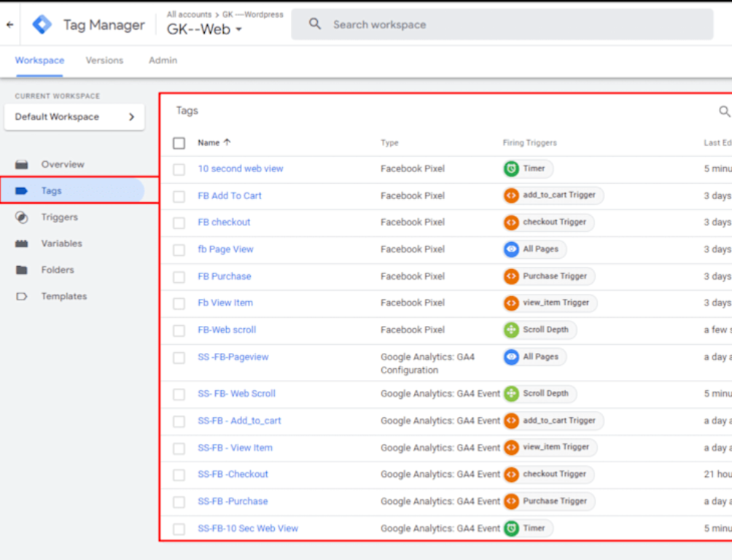The image size is (732, 560).
Task: Click the Folders icon in sidebar
Action: pos(22,270)
